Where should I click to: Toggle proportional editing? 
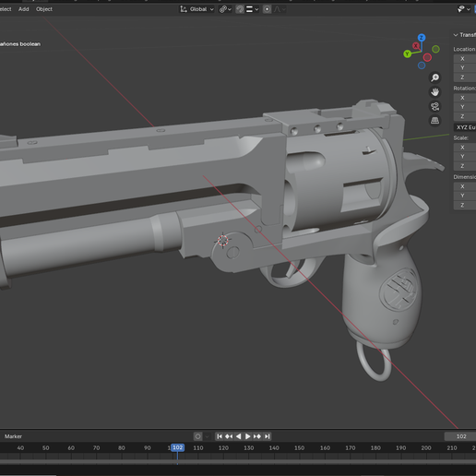[x=267, y=9]
